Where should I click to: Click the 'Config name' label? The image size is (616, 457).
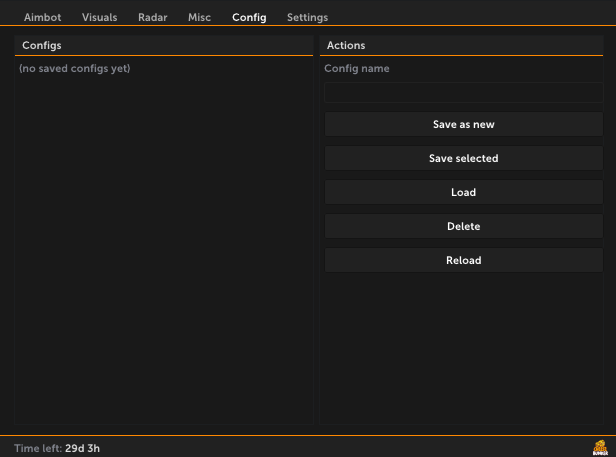pos(357,68)
